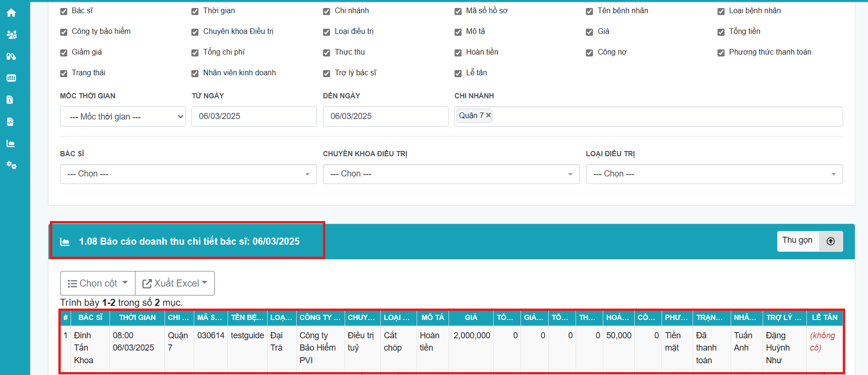Image resolution: width=868 pixels, height=375 pixels.
Task: Click the Từ ngày date field
Action: (254, 116)
